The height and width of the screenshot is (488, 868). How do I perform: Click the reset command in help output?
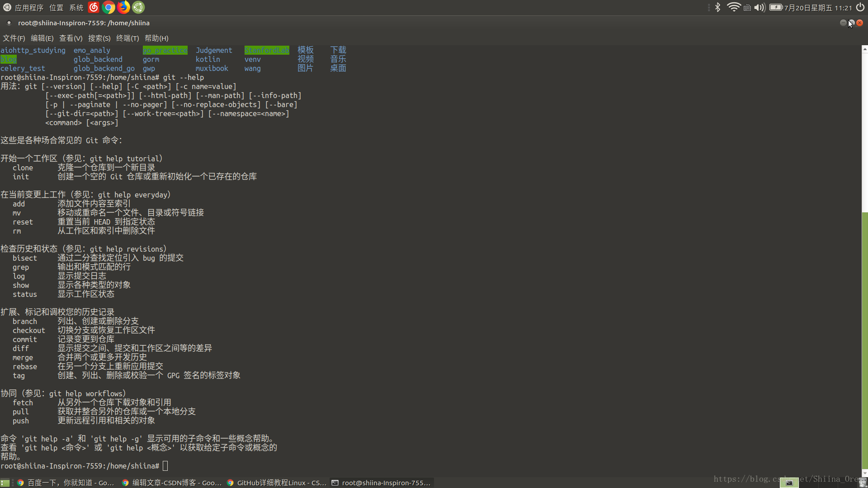23,222
